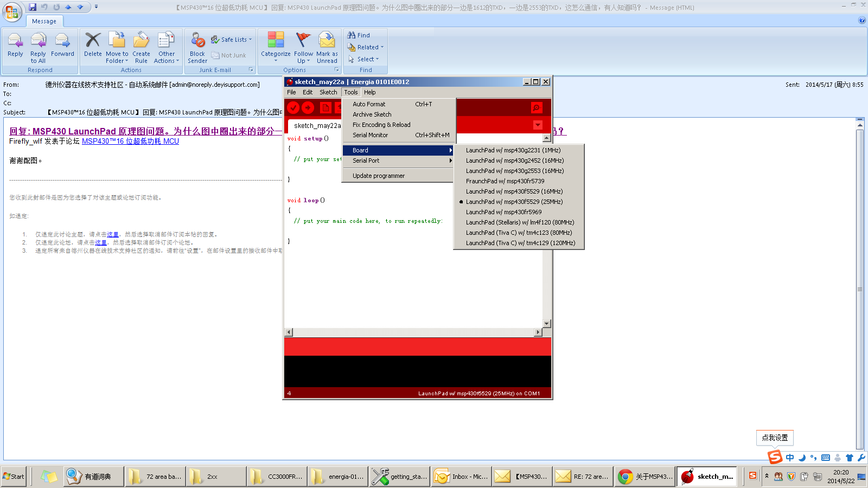Open the MSP430 16-bit MCU forum link
868x488 pixels.
(130, 141)
